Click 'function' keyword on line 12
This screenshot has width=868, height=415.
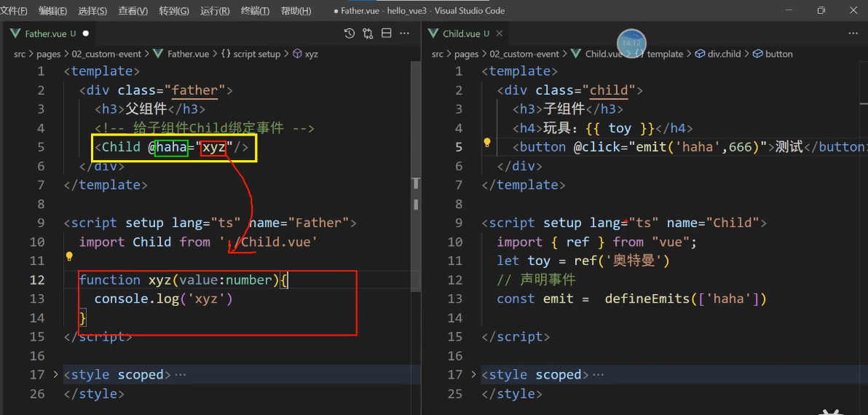110,280
